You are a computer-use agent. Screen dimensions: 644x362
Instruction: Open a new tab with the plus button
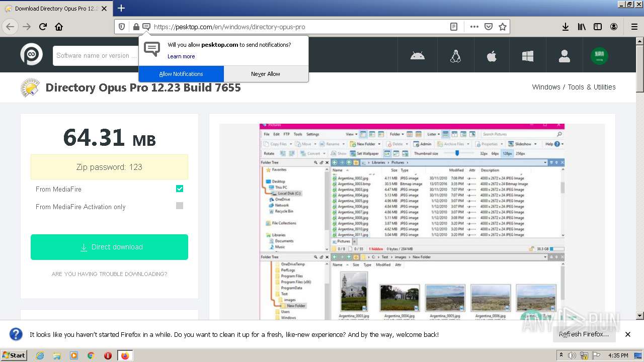pos(121,8)
